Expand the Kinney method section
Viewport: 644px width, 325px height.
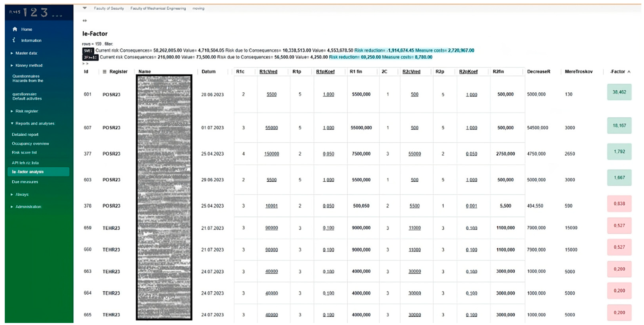28,65
